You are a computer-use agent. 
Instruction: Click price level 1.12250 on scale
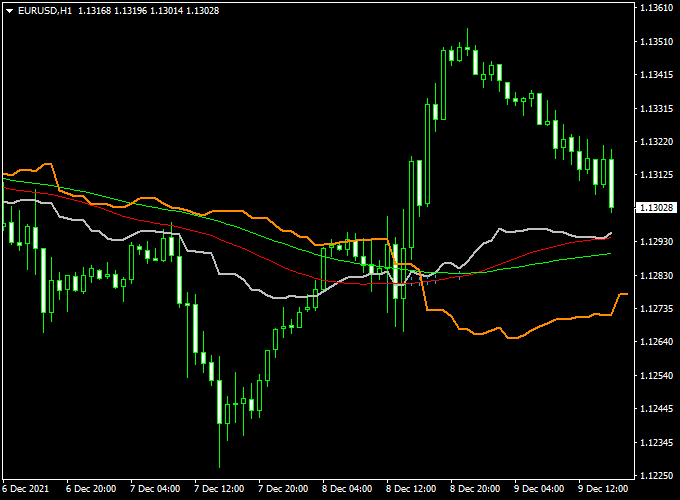point(657,476)
